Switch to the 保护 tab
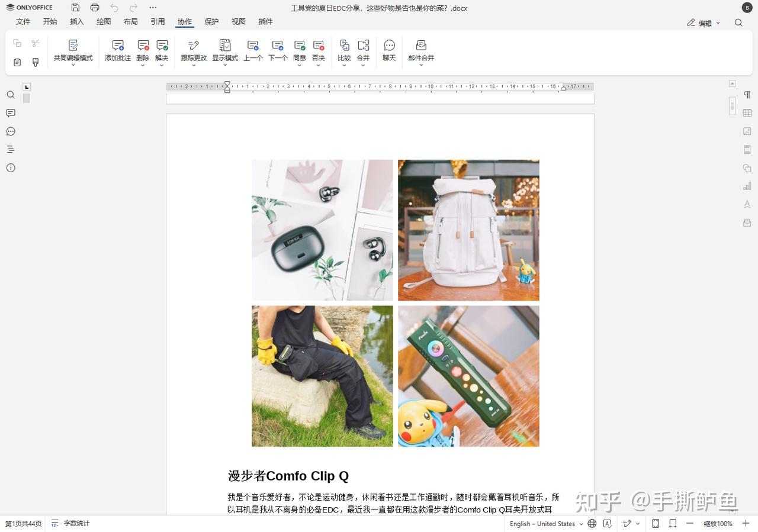Viewport: 758px width, 532px height. click(x=211, y=22)
